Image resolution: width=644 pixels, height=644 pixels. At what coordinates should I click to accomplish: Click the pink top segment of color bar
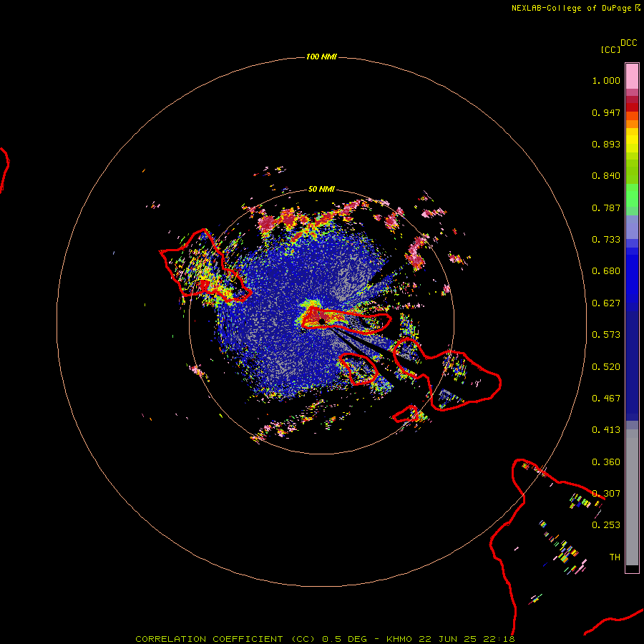632,77
